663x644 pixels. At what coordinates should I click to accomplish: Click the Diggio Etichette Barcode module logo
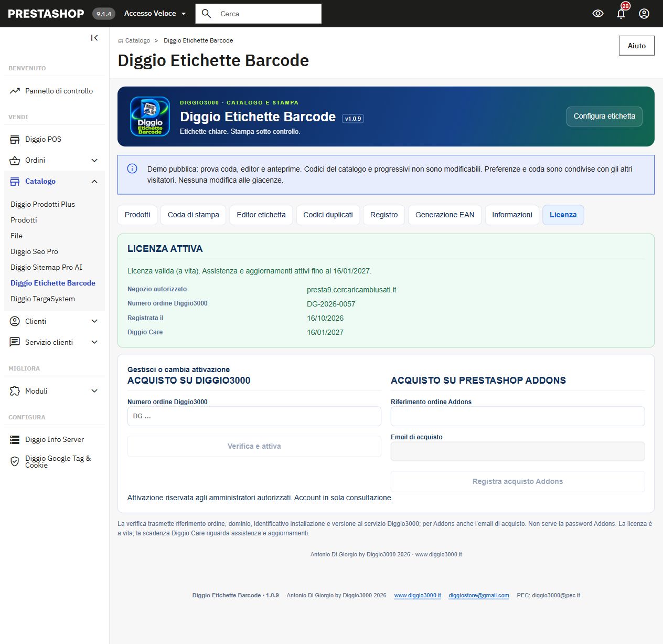click(x=150, y=117)
